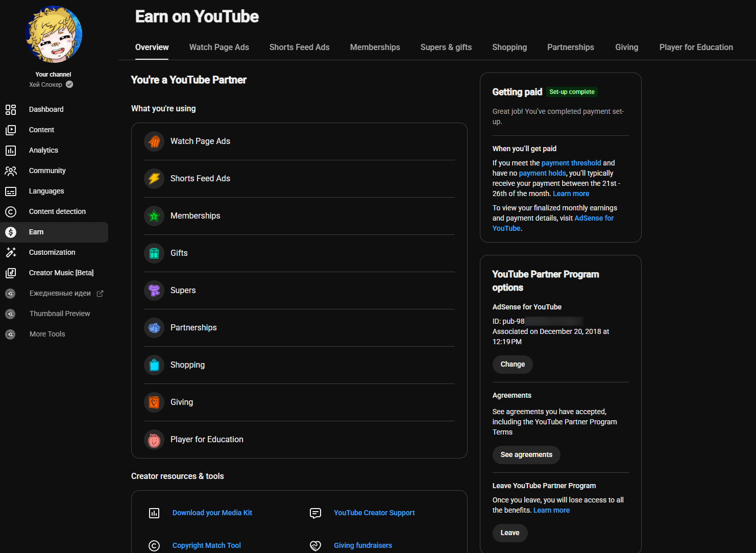The image size is (756, 553).
Task: Select the Giving tab
Action: pos(627,47)
